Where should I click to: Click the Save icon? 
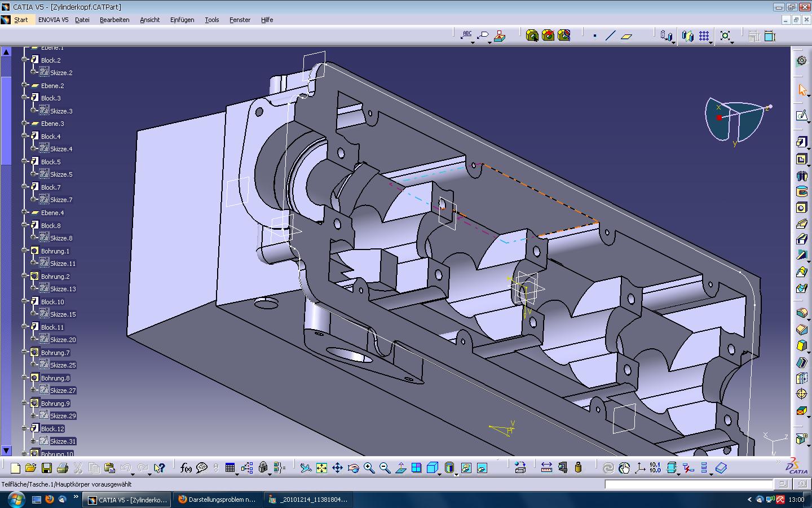pos(47,468)
